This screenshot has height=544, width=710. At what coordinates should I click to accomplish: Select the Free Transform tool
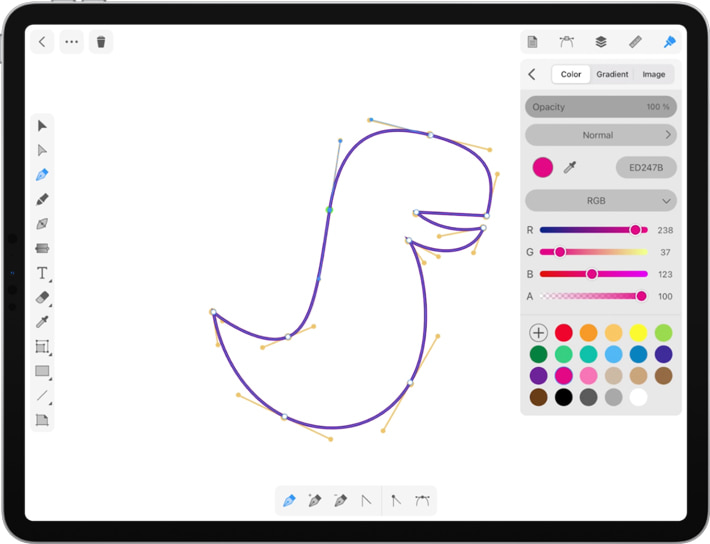(x=42, y=347)
